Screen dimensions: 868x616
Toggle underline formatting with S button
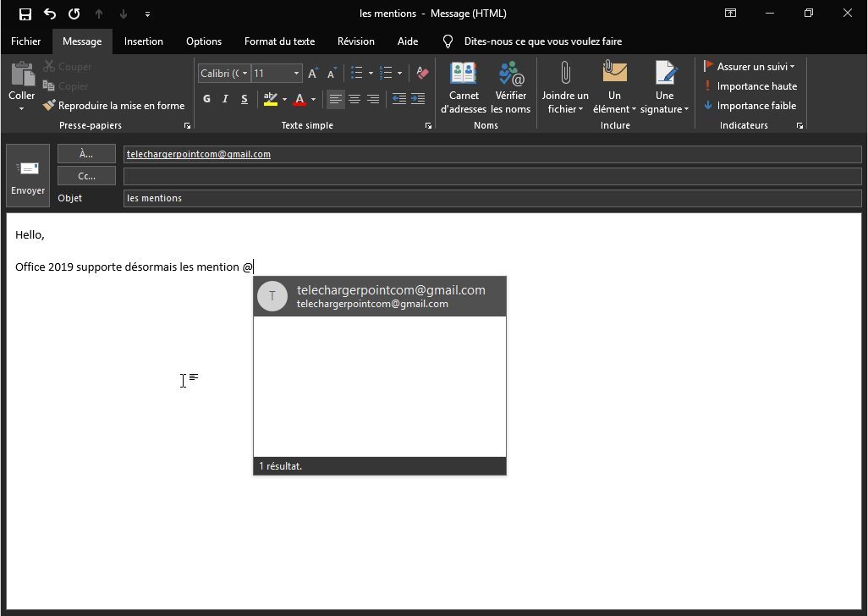coord(244,100)
